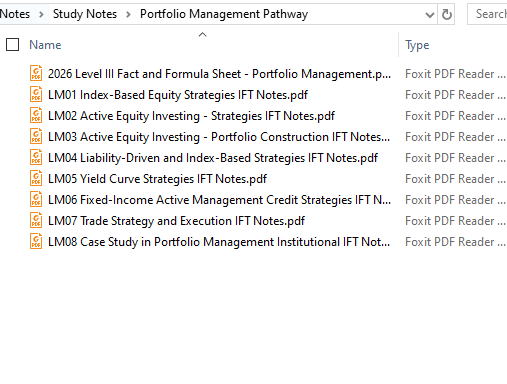The image size is (507, 384).
Task: Sort files using the Name column header
Action: point(45,45)
